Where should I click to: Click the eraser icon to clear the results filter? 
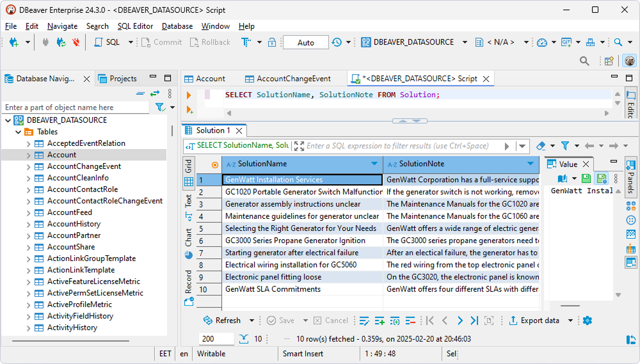tap(541, 146)
